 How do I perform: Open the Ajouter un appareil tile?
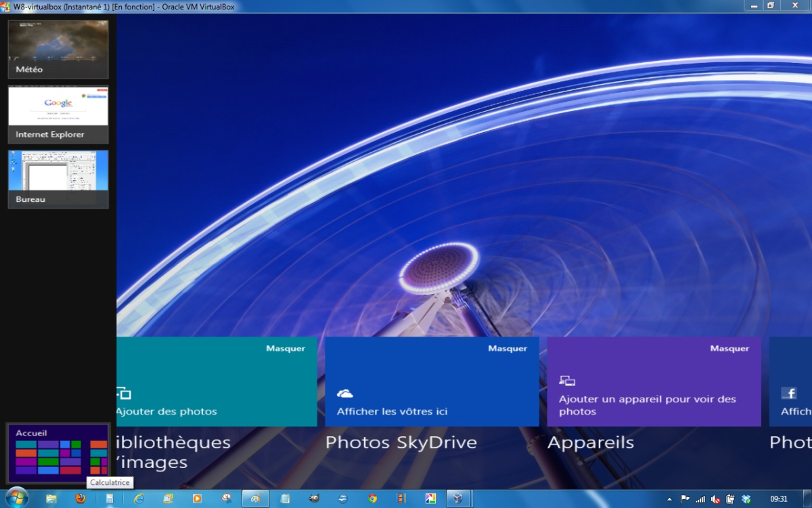pos(654,381)
